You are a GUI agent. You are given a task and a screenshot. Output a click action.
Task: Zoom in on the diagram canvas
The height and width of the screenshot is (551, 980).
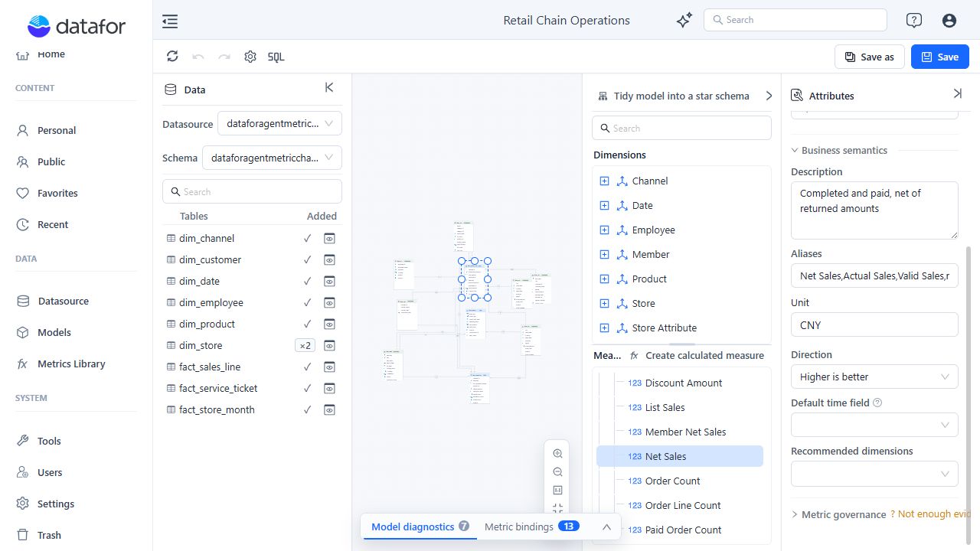557,454
